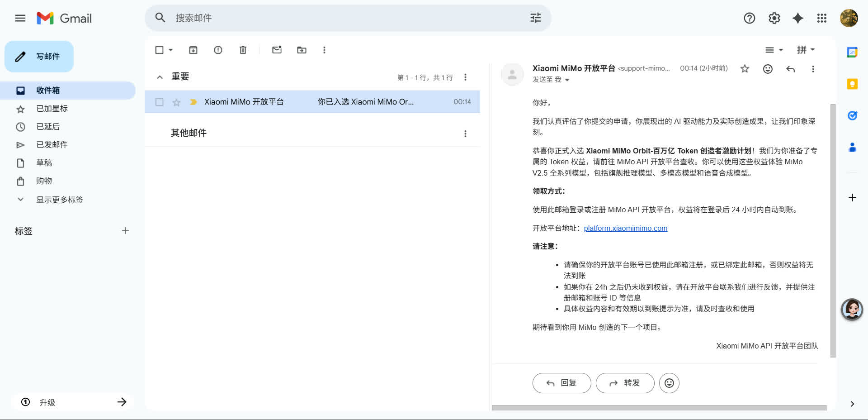Open the Xiaomi MiMo 开放平台 email row

tap(312, 102)
